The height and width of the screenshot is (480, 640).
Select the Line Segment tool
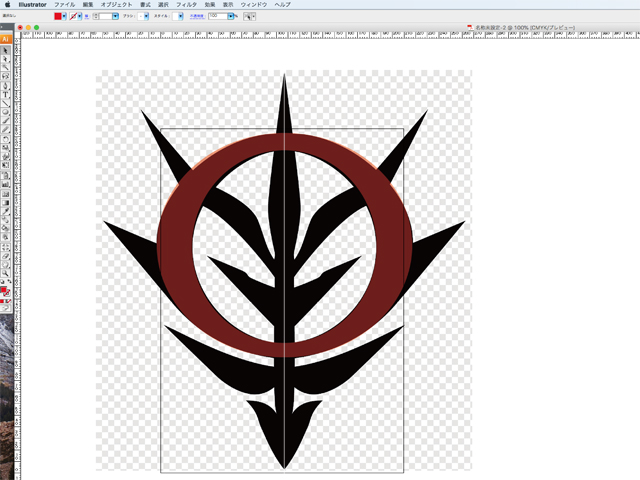pos(6,103)
